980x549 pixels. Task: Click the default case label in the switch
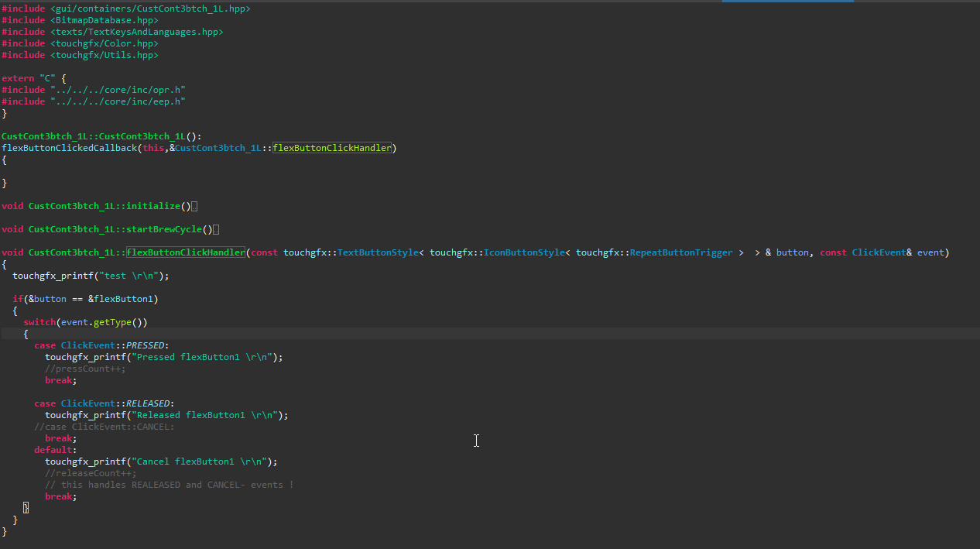click(x=52, y=449)
